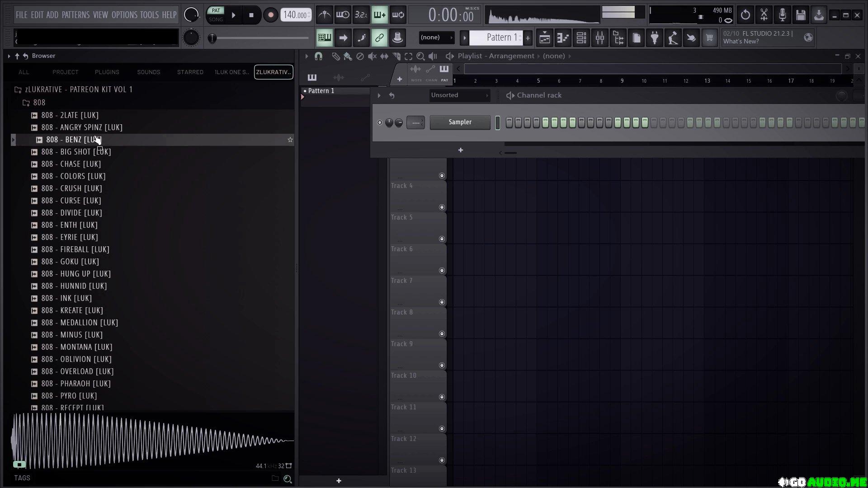The width and height of the screenshot is (868, 488).
Task: Switch to SONG mode
Action: pos(216,19)
